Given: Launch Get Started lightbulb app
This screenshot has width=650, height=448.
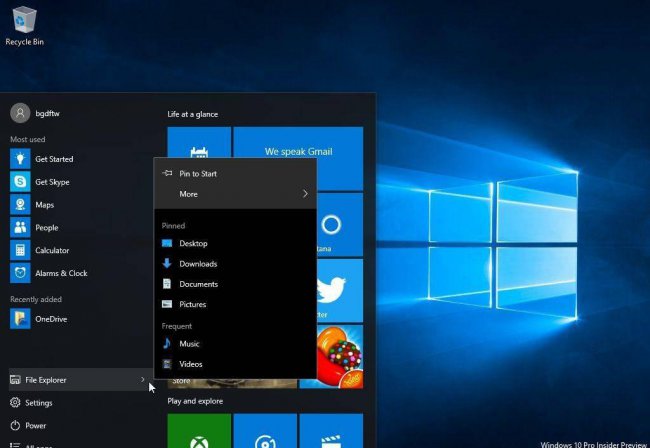Looking at the screenshot, I should (x=20, y=159).
